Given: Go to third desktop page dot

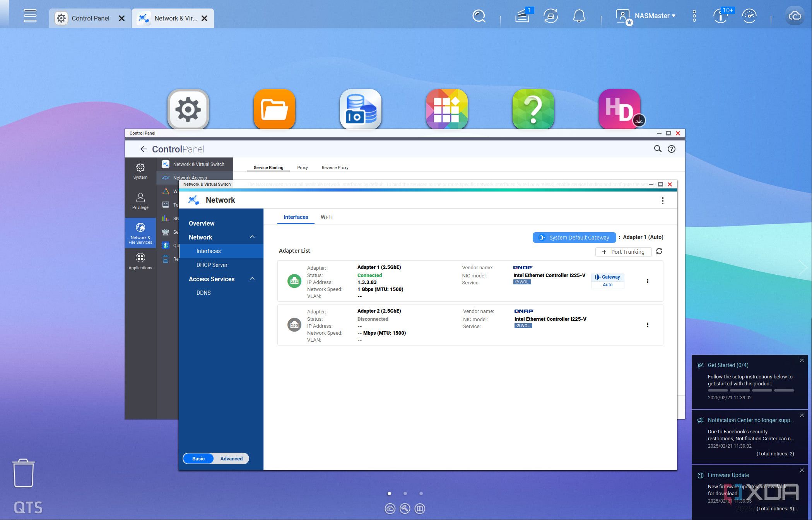Looking at the screenshot, I should point(421,493).
